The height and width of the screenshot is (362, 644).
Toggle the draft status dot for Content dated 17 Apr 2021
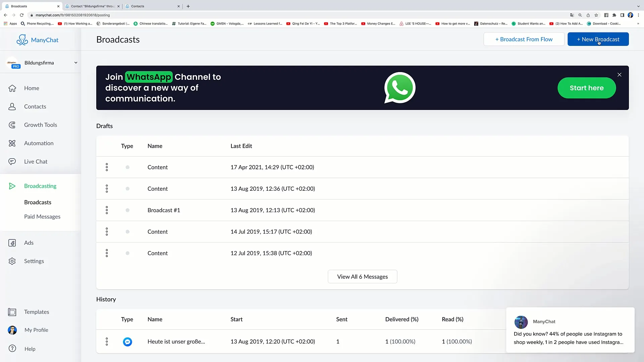pos(127,167)
